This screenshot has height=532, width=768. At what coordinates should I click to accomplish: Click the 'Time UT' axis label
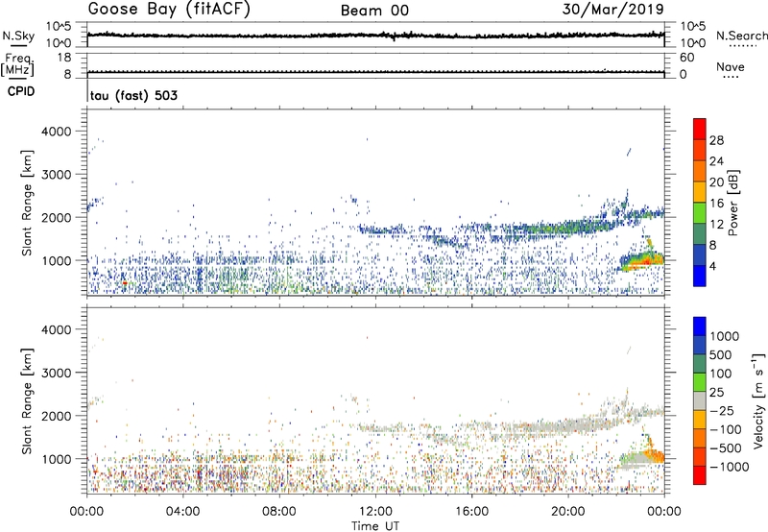pyautogui.click(x=375, y=526)
